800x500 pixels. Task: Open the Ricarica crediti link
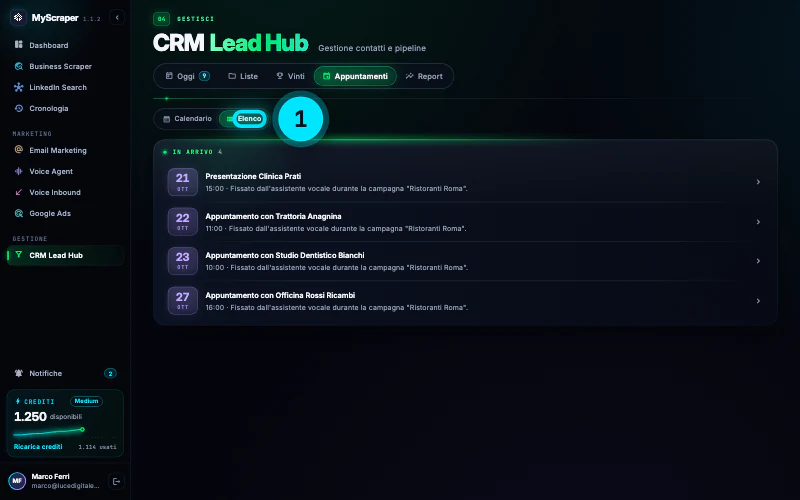click(38, 446)
